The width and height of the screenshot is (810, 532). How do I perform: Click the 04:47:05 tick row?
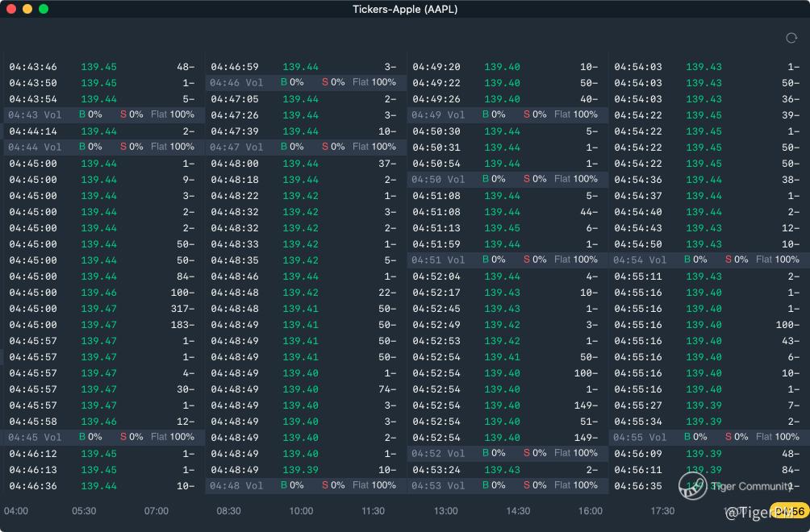click(x=306, y=98)
